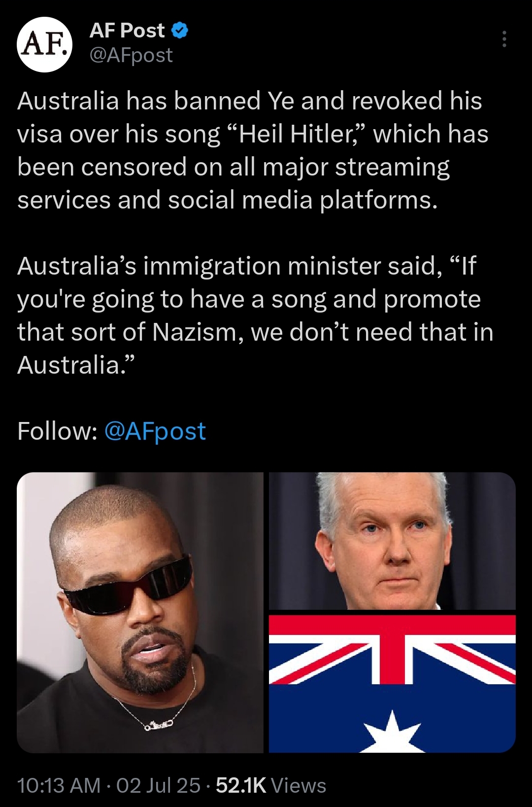Tap the 02 Jul 25 date
This screenshot has height=807, width=532.
pyautogui.click(x=158, y=785)
